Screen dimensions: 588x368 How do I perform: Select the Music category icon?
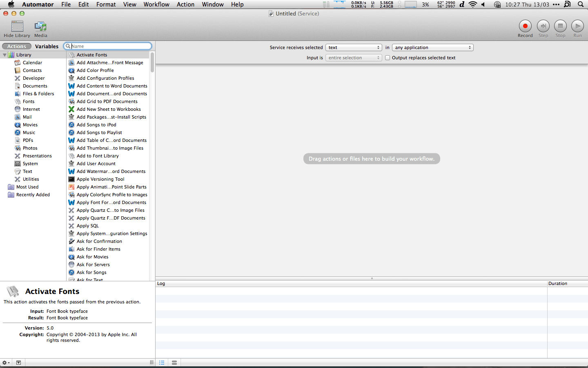point(18,132)
